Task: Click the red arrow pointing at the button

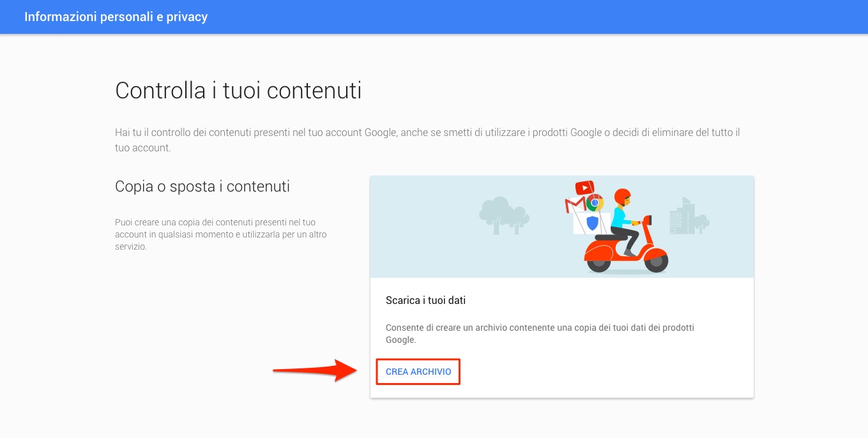Action: (x=314, y=370)
